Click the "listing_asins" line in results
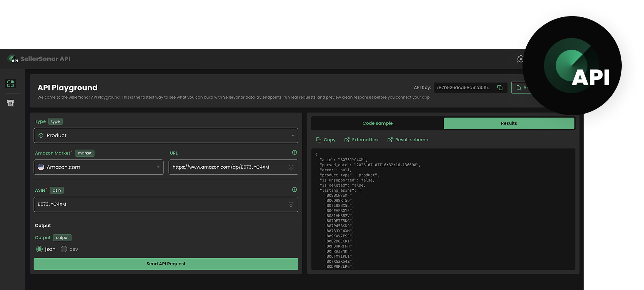Viewport: 644px width, 290px height. click(x=340, y=191)
